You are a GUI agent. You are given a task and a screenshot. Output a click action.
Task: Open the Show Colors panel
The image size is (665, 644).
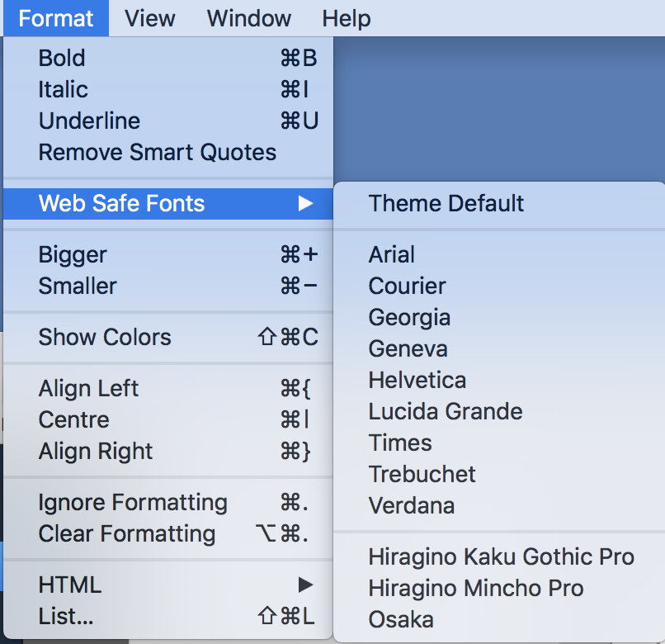168,337
